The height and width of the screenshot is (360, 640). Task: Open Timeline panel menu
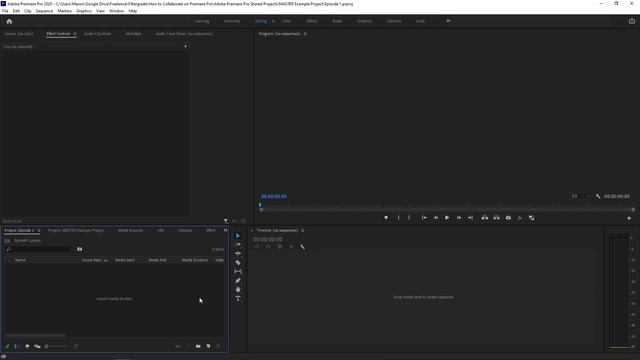tap(302, 231)
